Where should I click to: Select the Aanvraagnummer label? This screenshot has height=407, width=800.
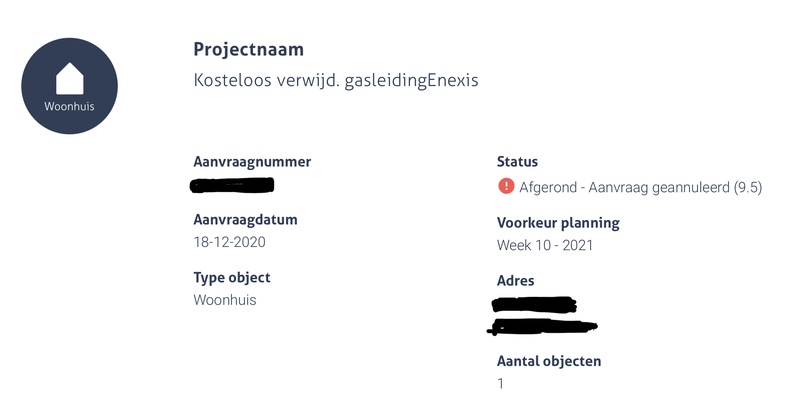pyautogui.click(x=252, y=161)
